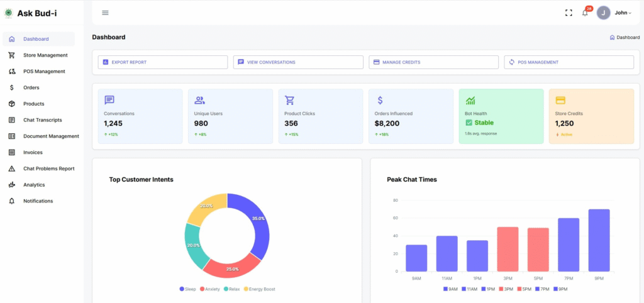Click the Conversations chat icon
Screen dimensions: 644x303
pos(109,101)
